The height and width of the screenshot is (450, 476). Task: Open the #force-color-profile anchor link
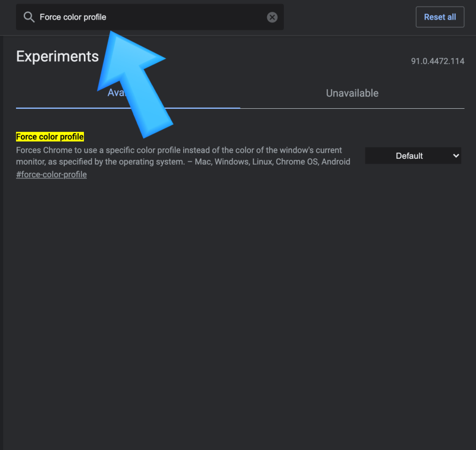click(51, 175)
